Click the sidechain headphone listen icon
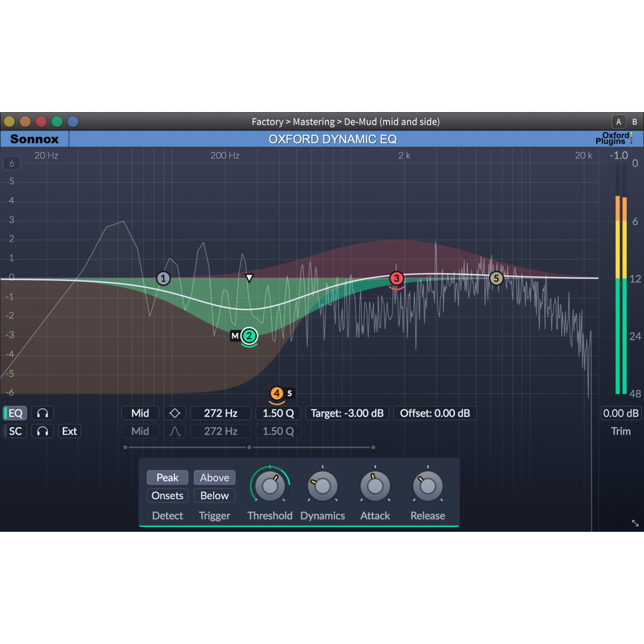 [42, 431]
